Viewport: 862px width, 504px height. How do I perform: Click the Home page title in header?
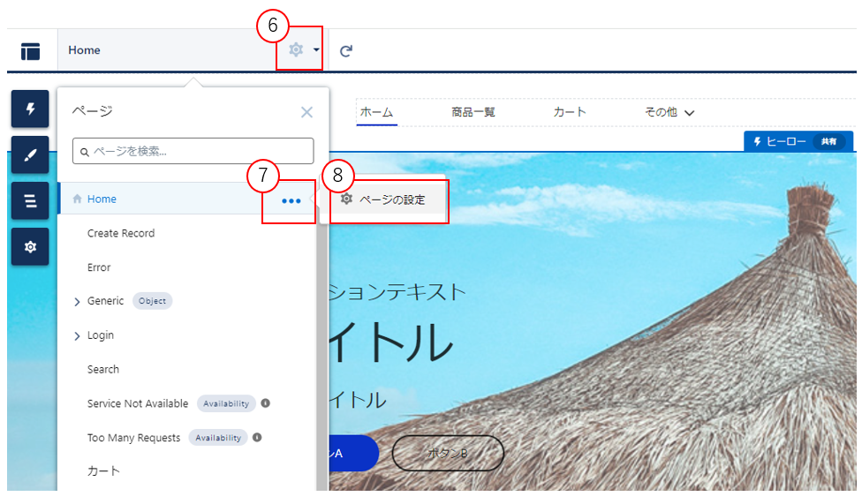click(84, 50)
